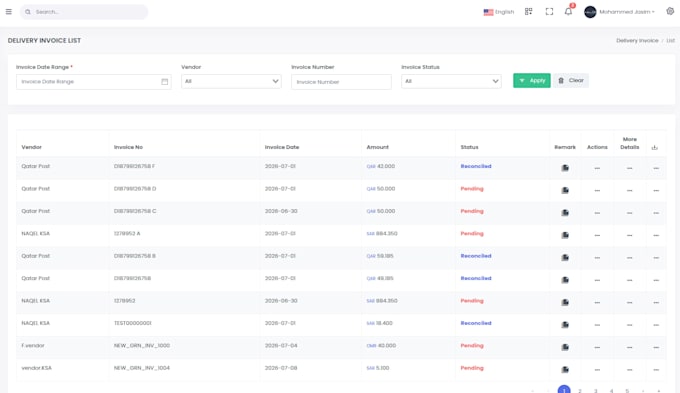The image size is (680, 393).
Task: Toggle fullscreen mode icon
Action: coord(549,12)
